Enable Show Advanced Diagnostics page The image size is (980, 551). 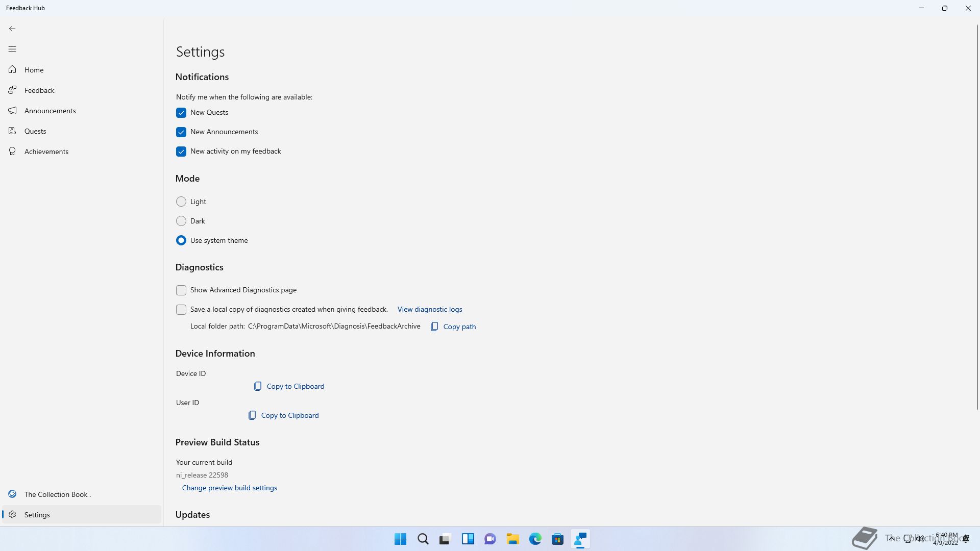tap(181, 290)
